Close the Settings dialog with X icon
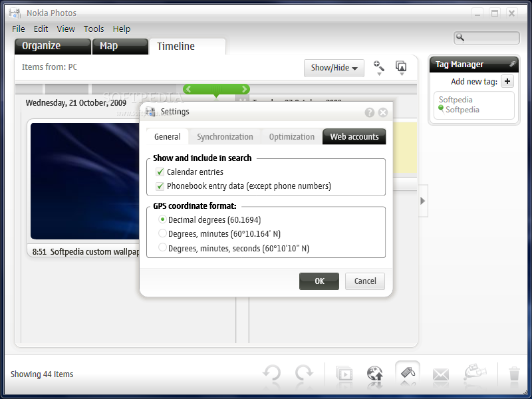This screenshot has width=532, height=399. click(x=383, y=112)
